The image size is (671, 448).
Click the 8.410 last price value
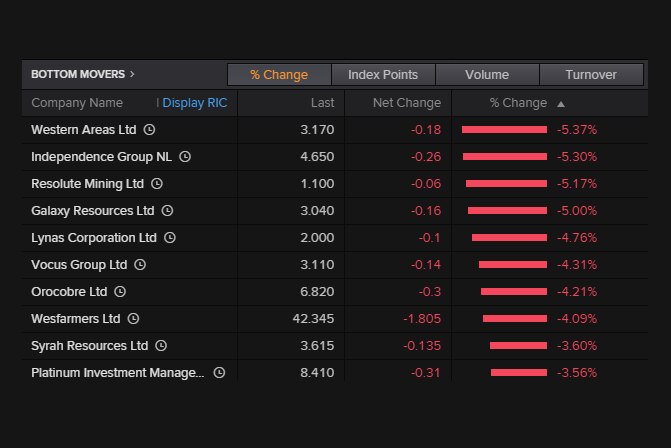317,373
